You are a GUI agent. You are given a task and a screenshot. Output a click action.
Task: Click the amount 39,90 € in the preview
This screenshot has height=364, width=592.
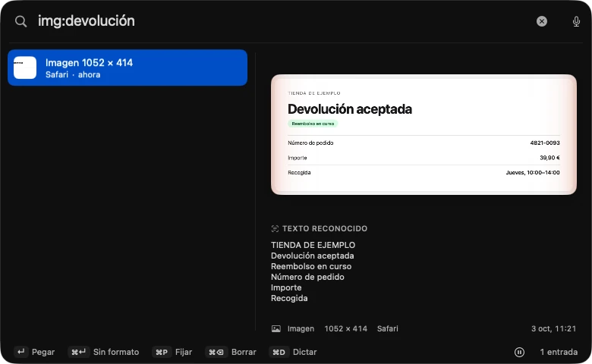click(549, 158)
